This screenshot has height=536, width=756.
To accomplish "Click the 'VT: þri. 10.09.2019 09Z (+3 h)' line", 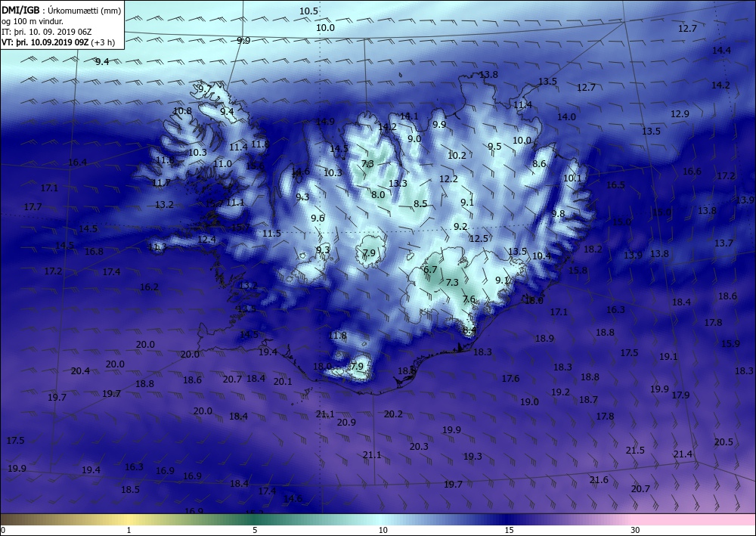I will click(59, 42).
